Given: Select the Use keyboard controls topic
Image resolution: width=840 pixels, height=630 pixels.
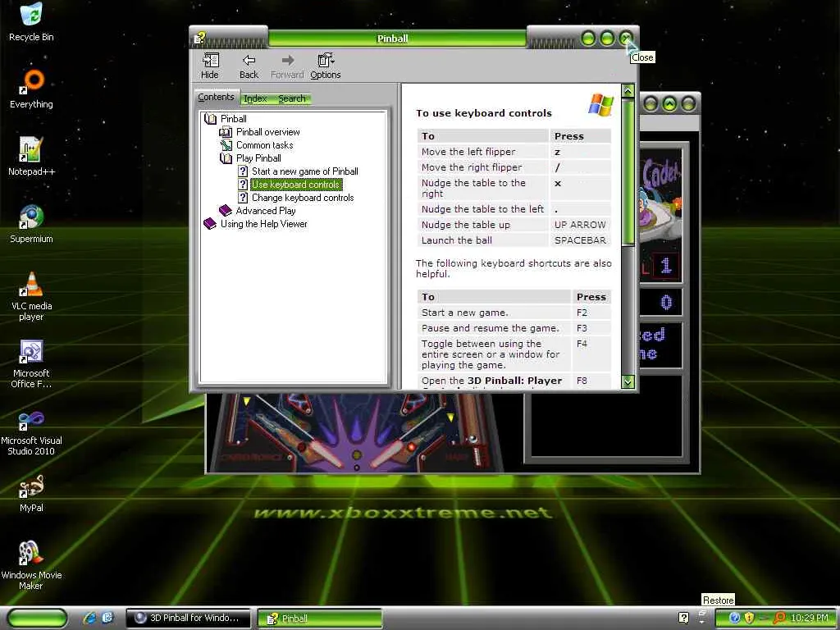Looking at the screenshot, I should [295, 185].
